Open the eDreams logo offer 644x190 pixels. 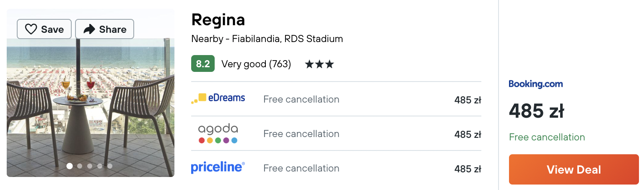click(x=218, y=99)
